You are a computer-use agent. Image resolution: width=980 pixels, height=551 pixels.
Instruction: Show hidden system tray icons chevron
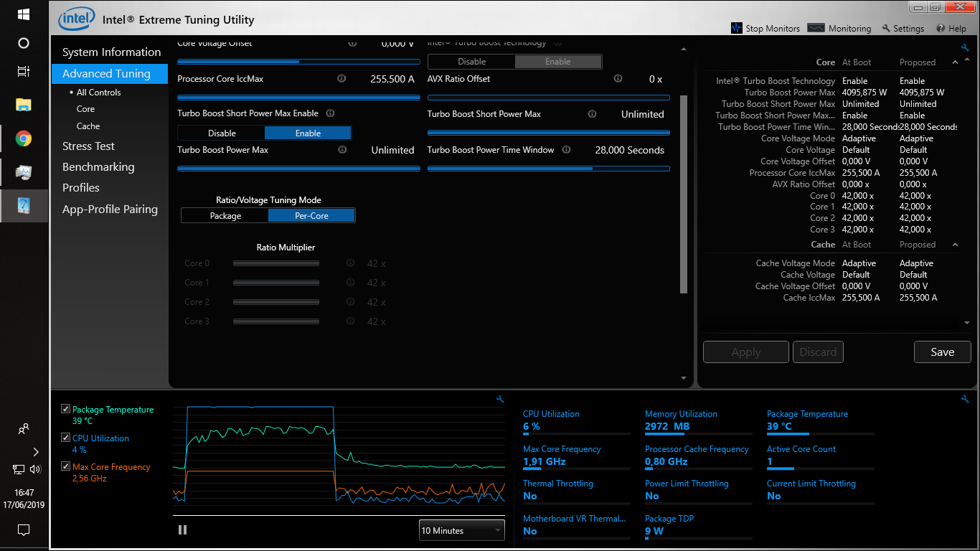click(36, 452)
